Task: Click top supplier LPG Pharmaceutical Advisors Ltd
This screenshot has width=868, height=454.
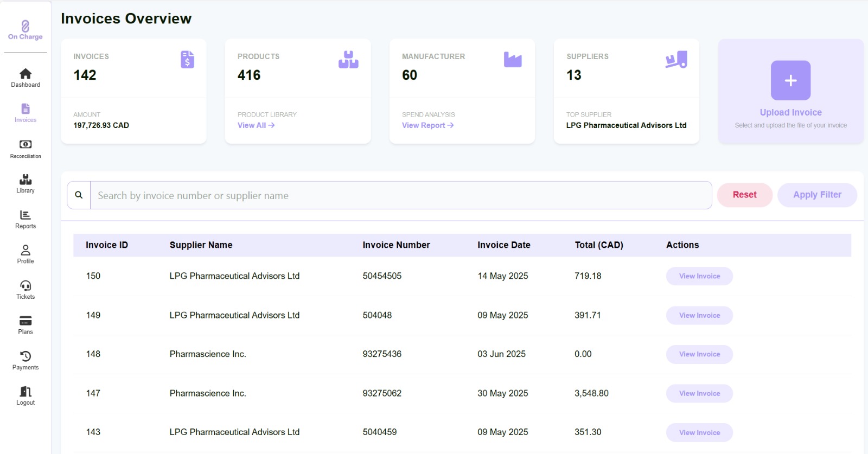Action: [x=627, y=125]
